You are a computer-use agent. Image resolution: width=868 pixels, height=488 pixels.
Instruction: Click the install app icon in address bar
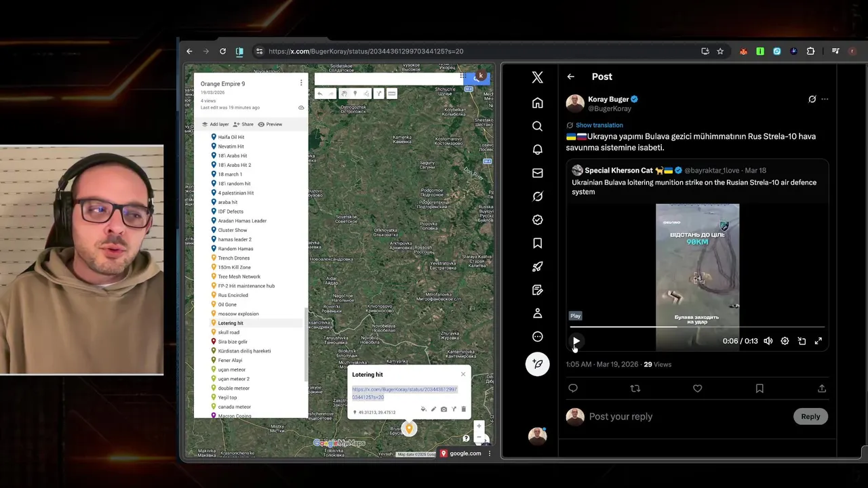pyautogui.click(x=705, y=52)
